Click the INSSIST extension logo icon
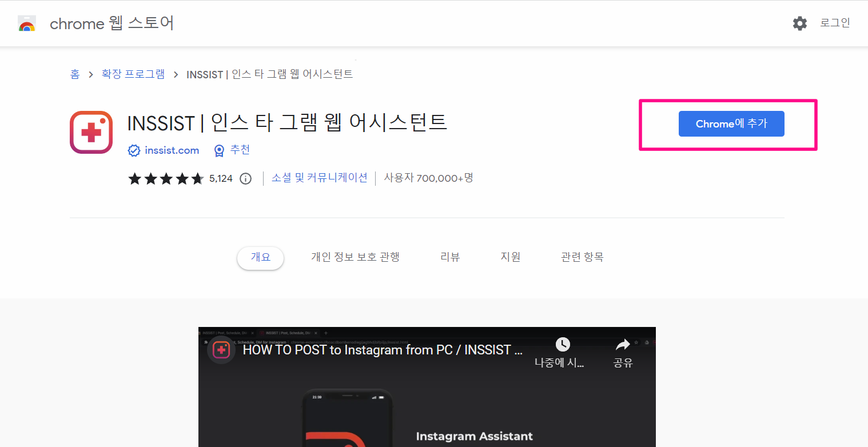This screenshot has width=868, height=447. click(x=91, y=132)
